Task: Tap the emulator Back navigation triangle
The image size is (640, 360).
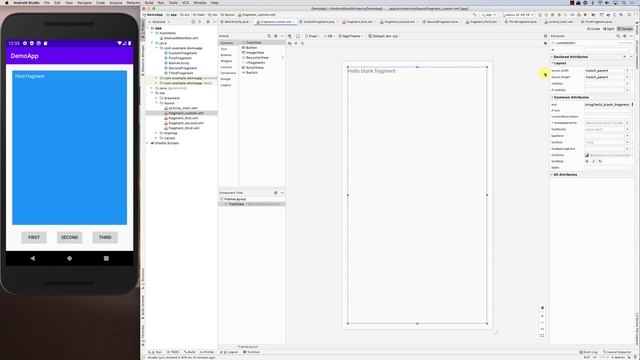Action: 33,258
